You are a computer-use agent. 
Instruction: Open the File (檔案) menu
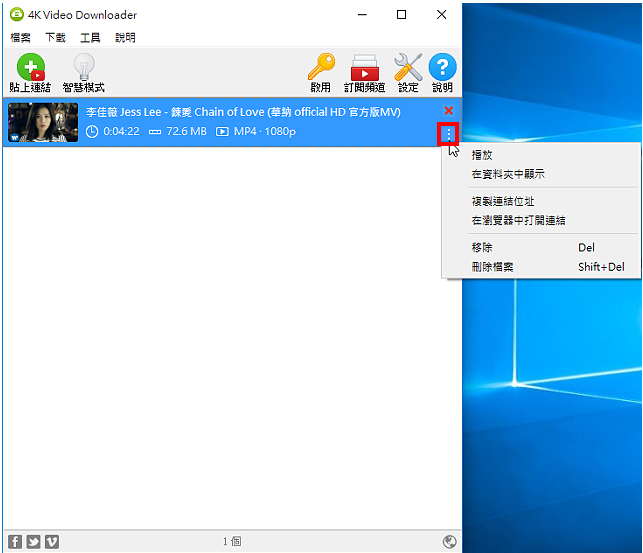(x=20, y=38)
